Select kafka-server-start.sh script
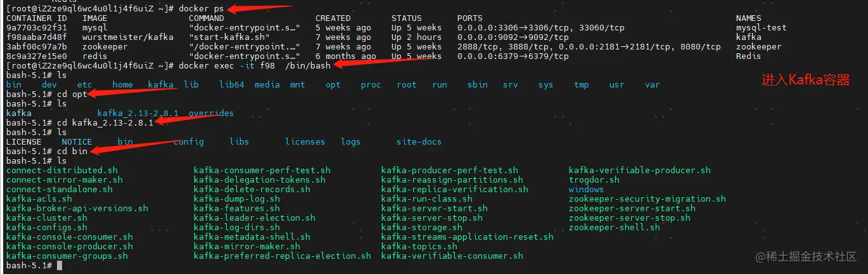The image size is (868, 274). tap(434, 208)
